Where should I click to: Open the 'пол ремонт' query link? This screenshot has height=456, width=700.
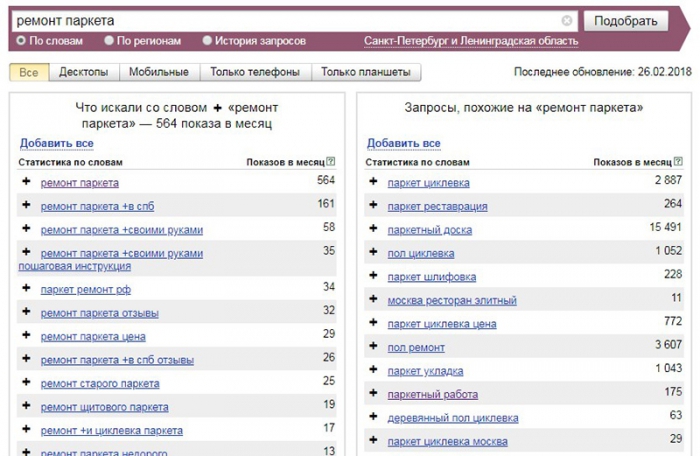pyautogui.click(x=416, y=347)
